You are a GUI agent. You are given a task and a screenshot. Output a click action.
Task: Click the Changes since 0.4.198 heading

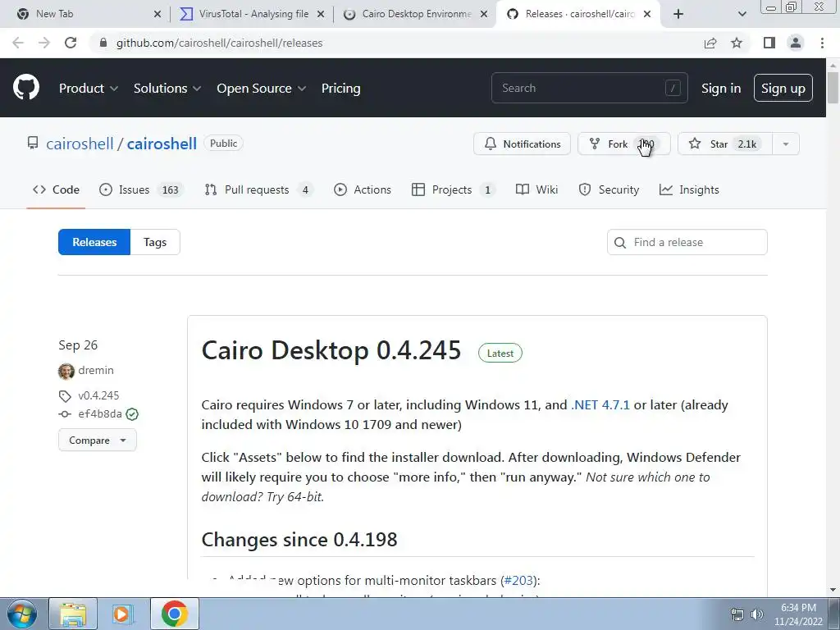tap(299, 540)
